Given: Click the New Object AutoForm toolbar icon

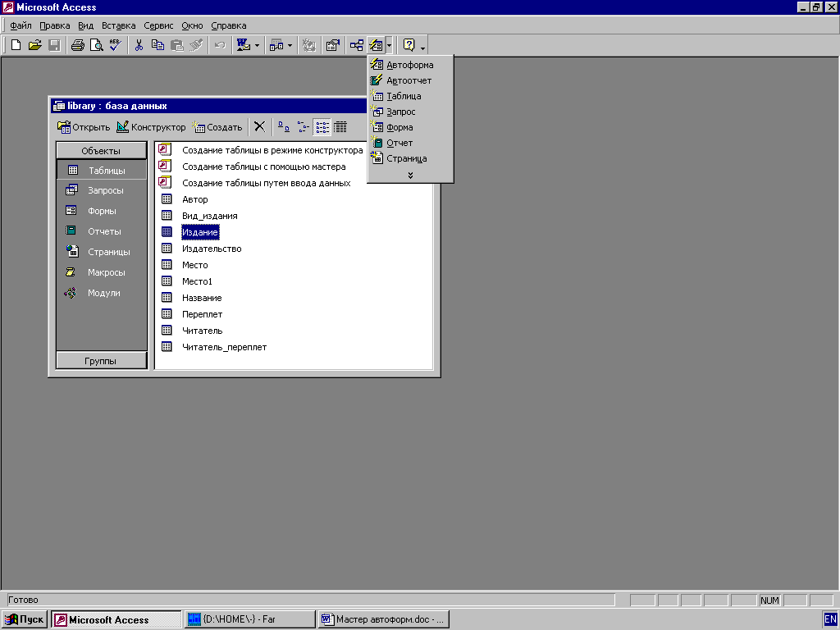Looking at the screenshot, I should (x=376, y=46).
